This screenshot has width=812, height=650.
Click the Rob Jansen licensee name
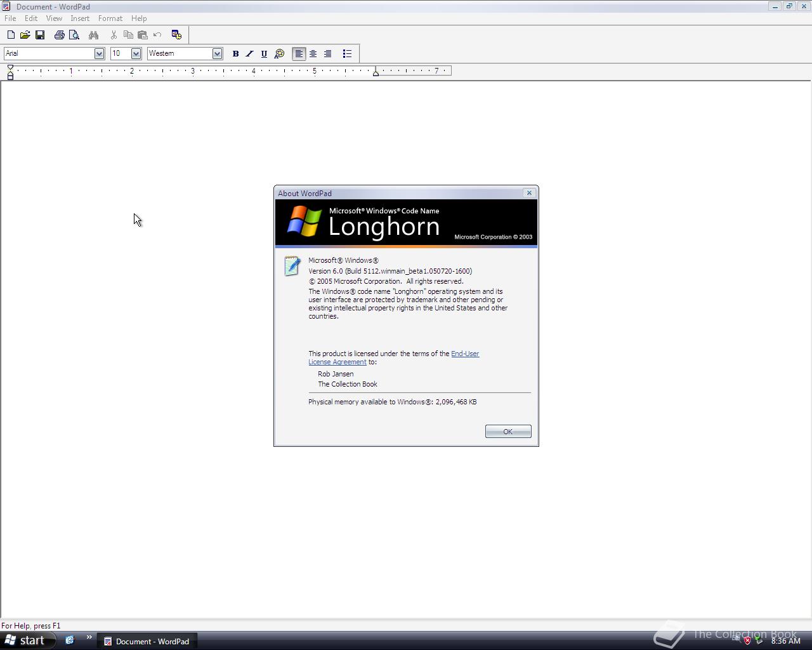pyautogui.click(x=336, y=374)
